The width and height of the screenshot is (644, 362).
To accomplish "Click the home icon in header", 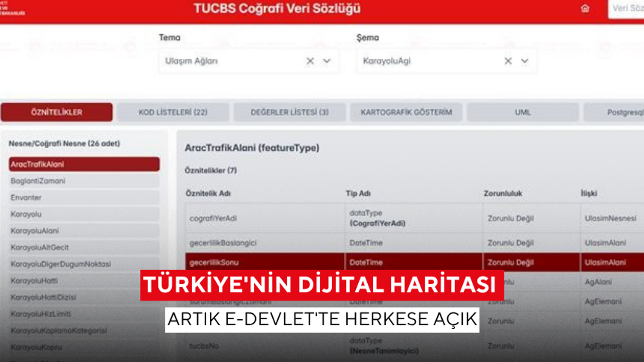I will pyautogui.click(x=585, y=9).
